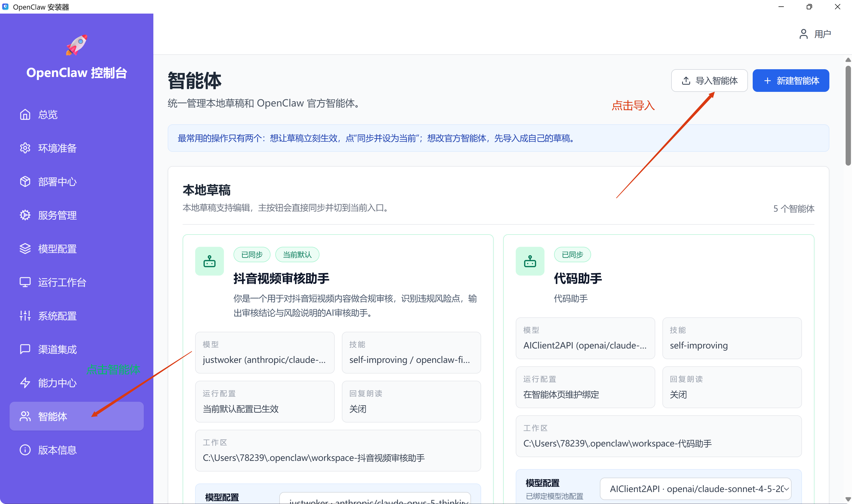Open 部署中心 box icon

[25, 182]
